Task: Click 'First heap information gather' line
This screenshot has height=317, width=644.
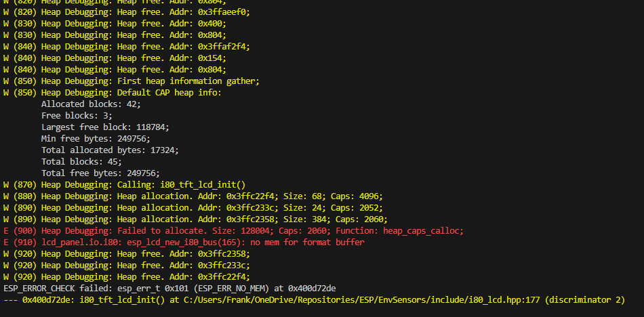Action: (x=132, y=81)
